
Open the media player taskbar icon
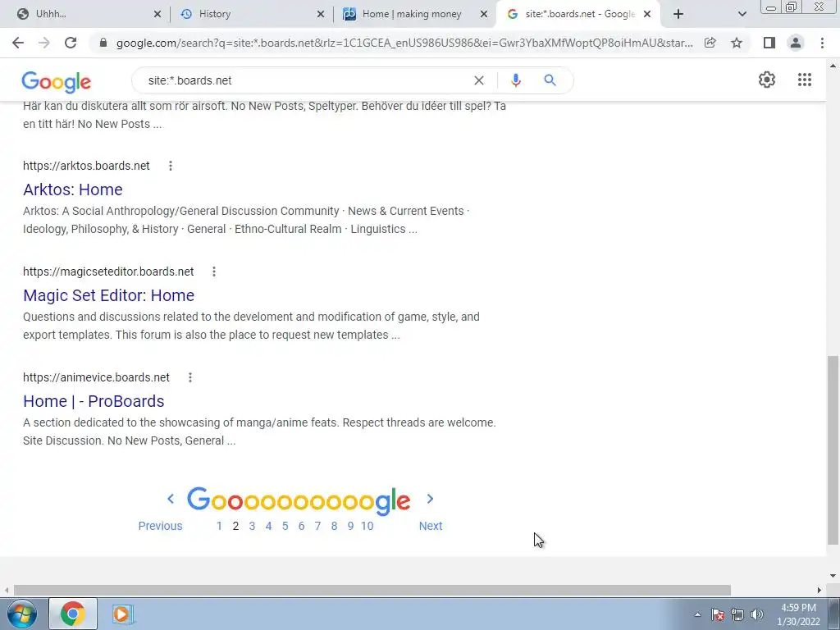[x=123, y=614]
